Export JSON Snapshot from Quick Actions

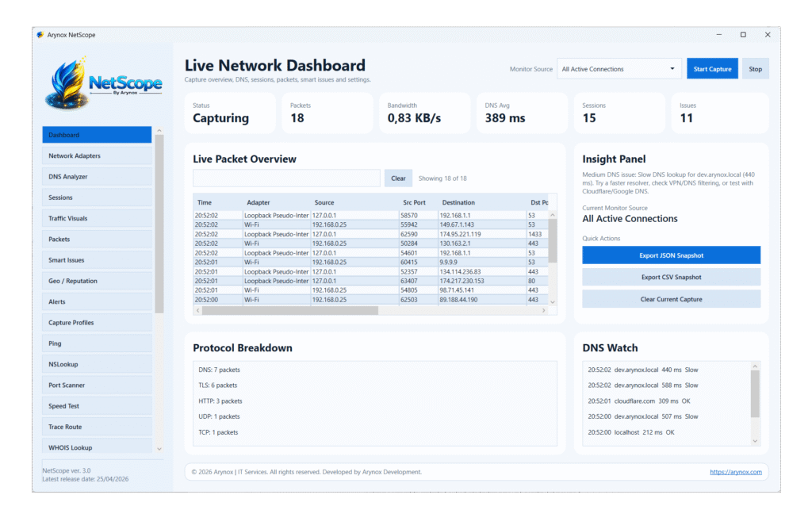click(x=671, y=255)
